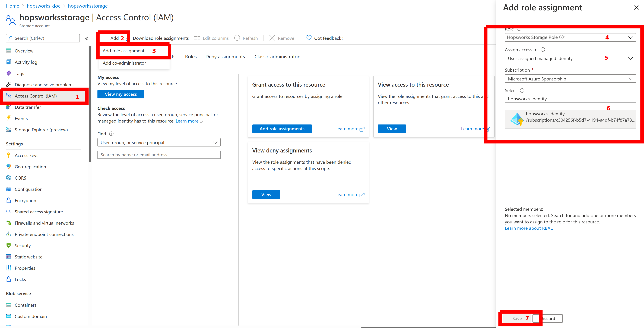
Task: Open the Subscription dropdown
Action: pos(630,79)
